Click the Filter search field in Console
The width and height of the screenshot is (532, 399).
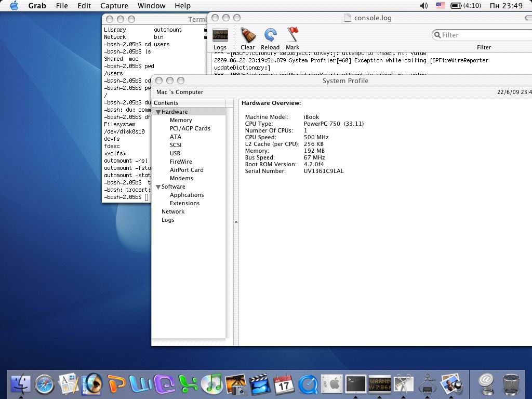[482, 35]
